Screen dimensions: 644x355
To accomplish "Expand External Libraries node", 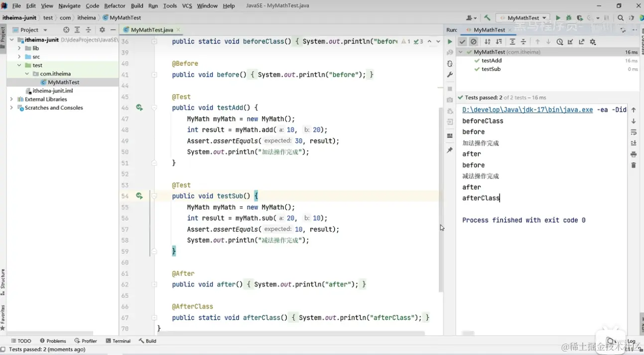I will [x=11, y=99].
